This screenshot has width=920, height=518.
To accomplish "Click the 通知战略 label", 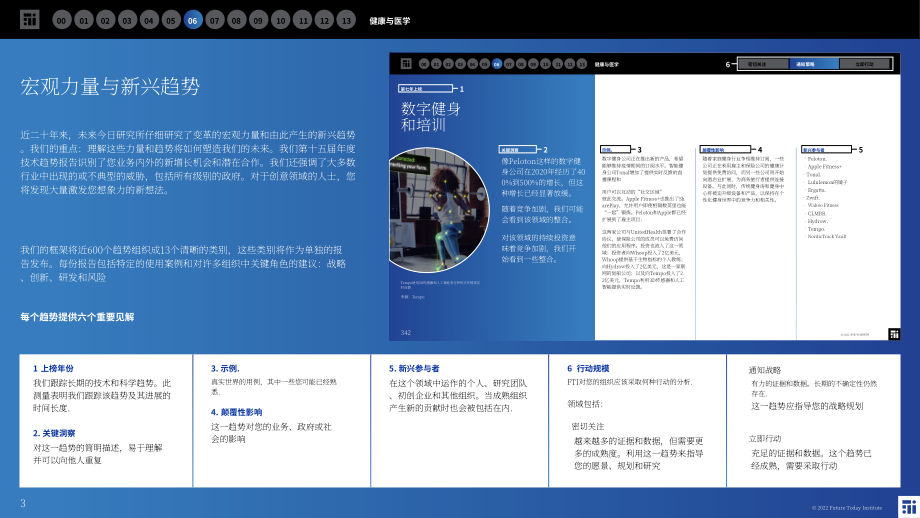I will click(x=765, y=370).
